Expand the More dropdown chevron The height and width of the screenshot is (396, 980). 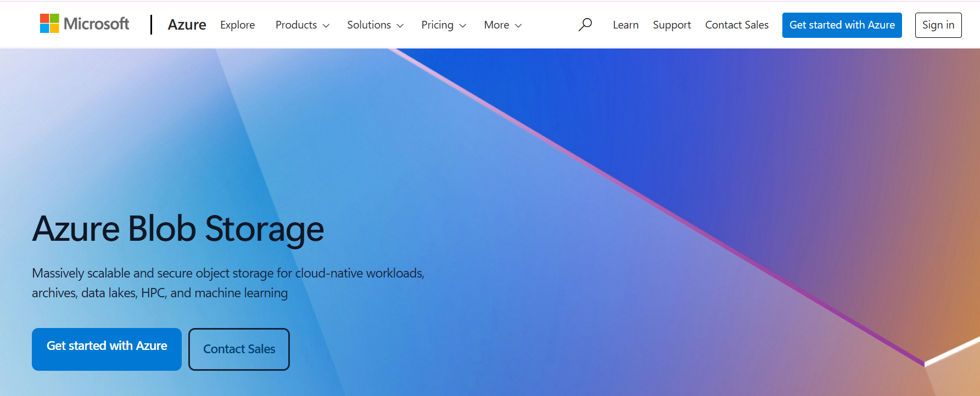(518, 26)
